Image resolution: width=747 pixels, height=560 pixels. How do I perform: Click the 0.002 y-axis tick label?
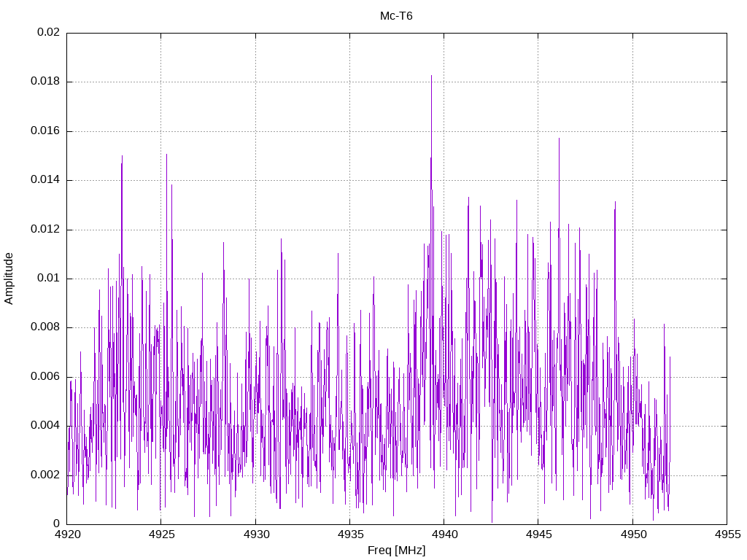pos(45,475)
